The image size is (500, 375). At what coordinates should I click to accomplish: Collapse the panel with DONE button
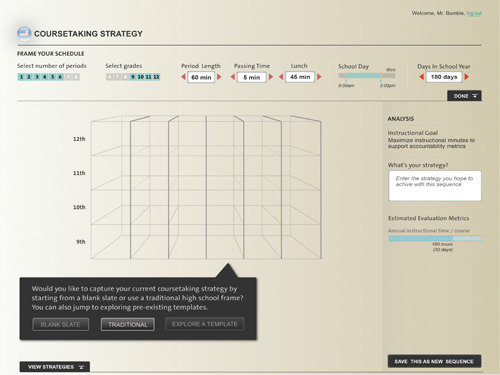point(464,96)
